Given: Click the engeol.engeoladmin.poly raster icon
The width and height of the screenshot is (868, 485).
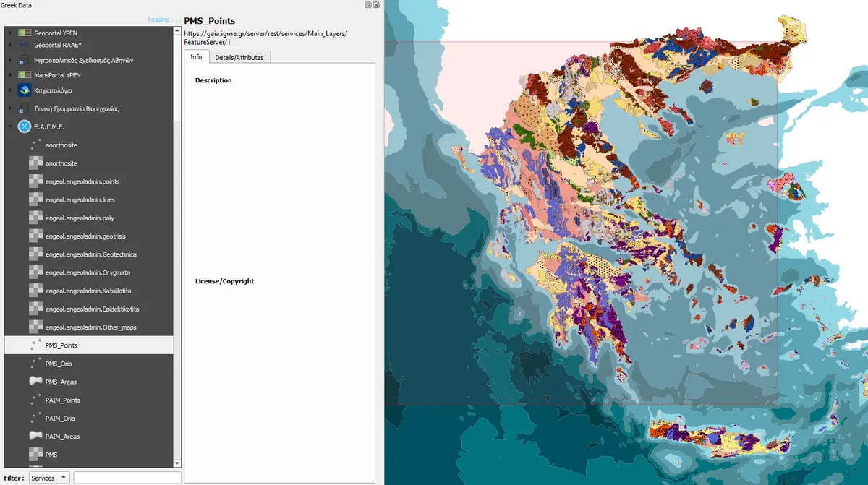Looking at the screenshot, I should (35, 218).
